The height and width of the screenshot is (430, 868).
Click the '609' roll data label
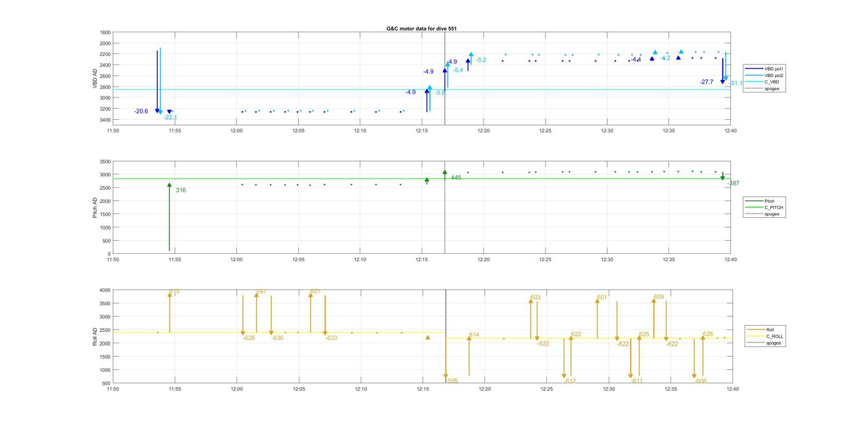tap(659, 297)
